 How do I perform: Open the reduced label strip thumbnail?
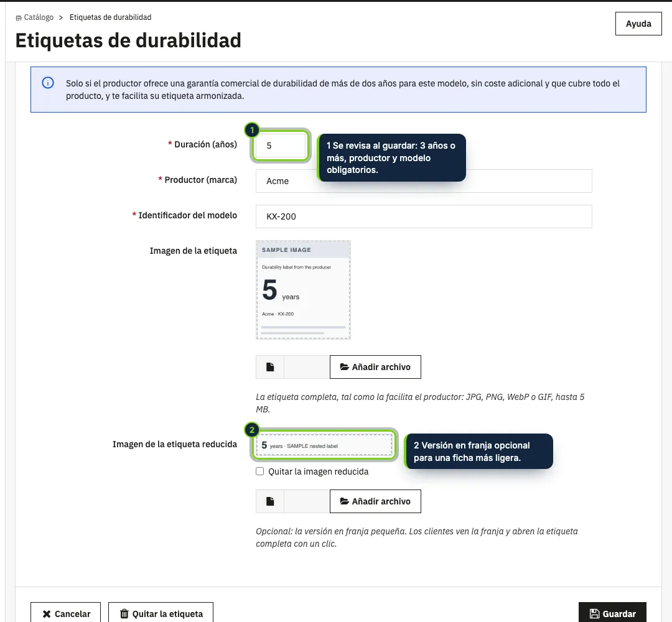[x=324, y=445]
